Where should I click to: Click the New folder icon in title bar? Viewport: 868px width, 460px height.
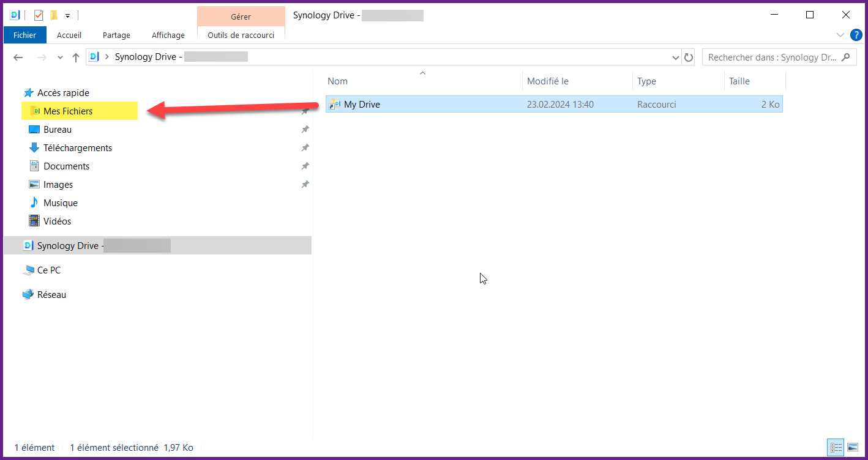click(x=54, y=15)
